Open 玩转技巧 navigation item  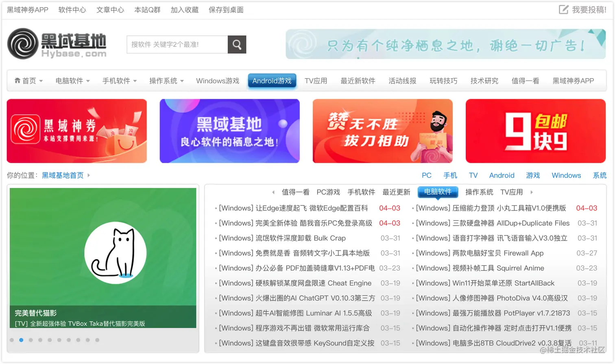(x=443, y=81)
